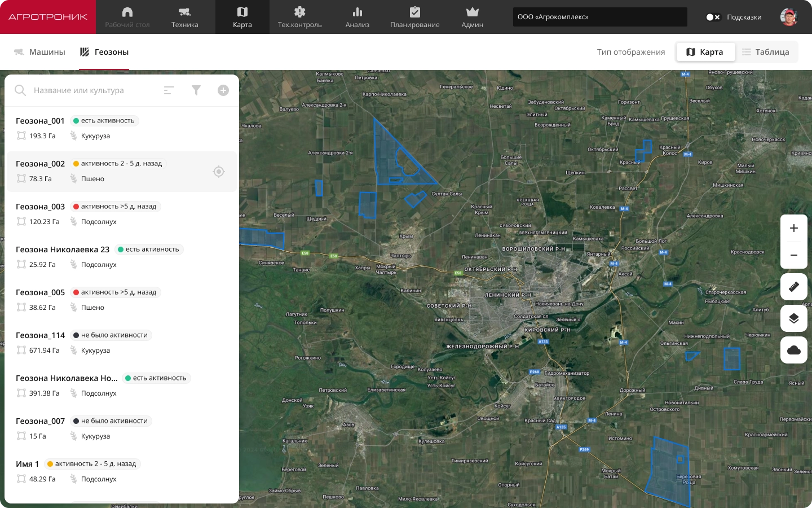The image size is (812, 508).
Task: Open the map layers button
Action: pos(794,318)
